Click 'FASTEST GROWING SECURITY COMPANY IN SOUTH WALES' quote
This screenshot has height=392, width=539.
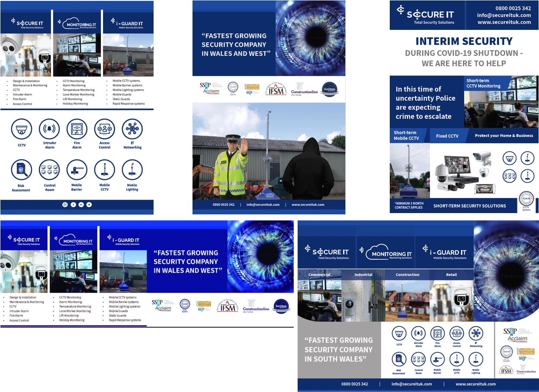(x=338, y=350)
